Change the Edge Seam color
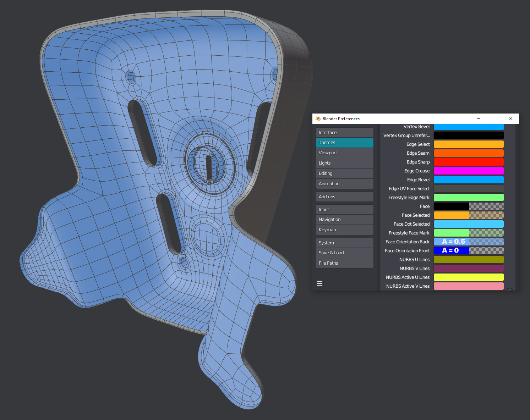530x420 pixels. coord(468,153)
